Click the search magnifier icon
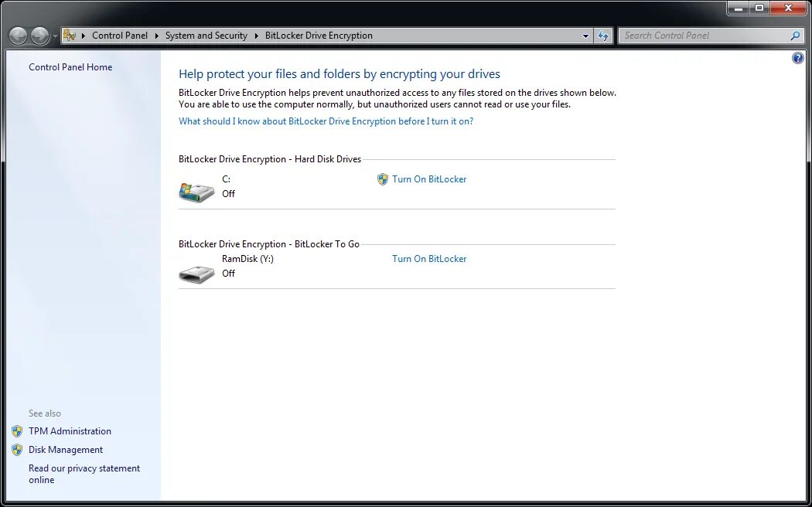The width and height of the screenshot is (812, 507). point(796,36)
